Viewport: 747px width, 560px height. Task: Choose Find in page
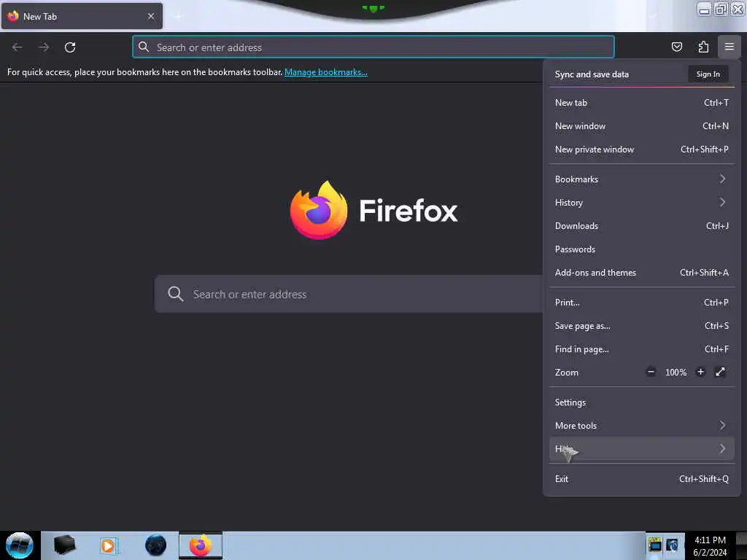click(x=642, y=349)
